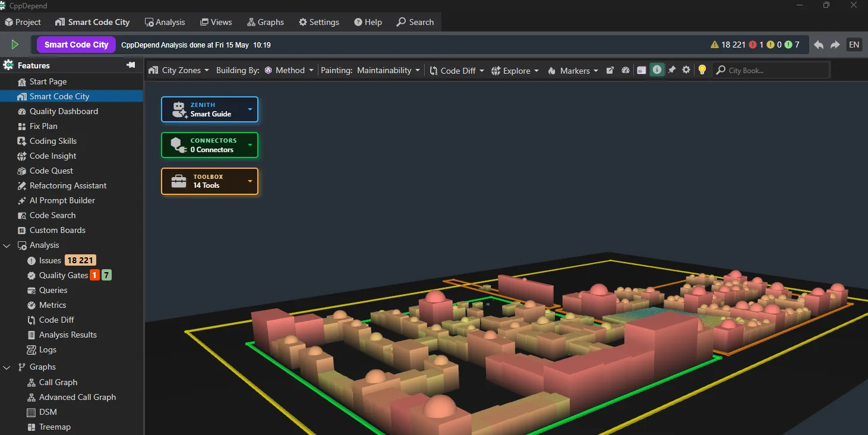Click the green passed quality gate indicator
Image resolution: width=868 pixels, height=435 pixels.
792,45
